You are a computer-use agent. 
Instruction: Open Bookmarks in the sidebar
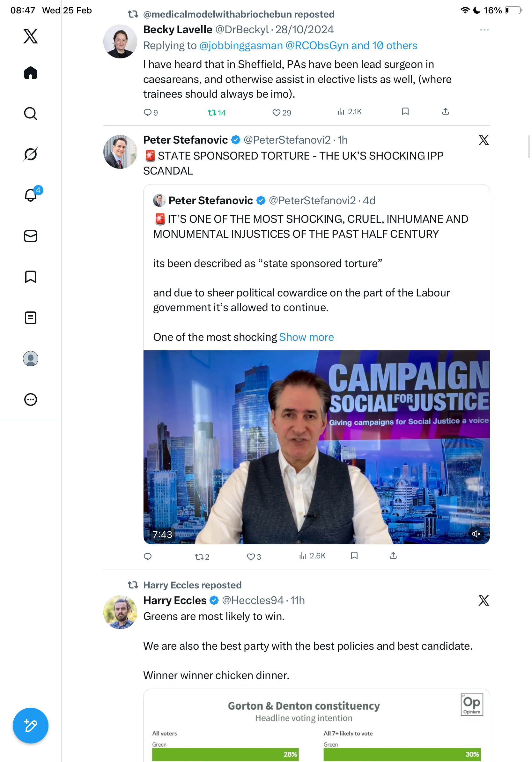click(x=31, y=277)
